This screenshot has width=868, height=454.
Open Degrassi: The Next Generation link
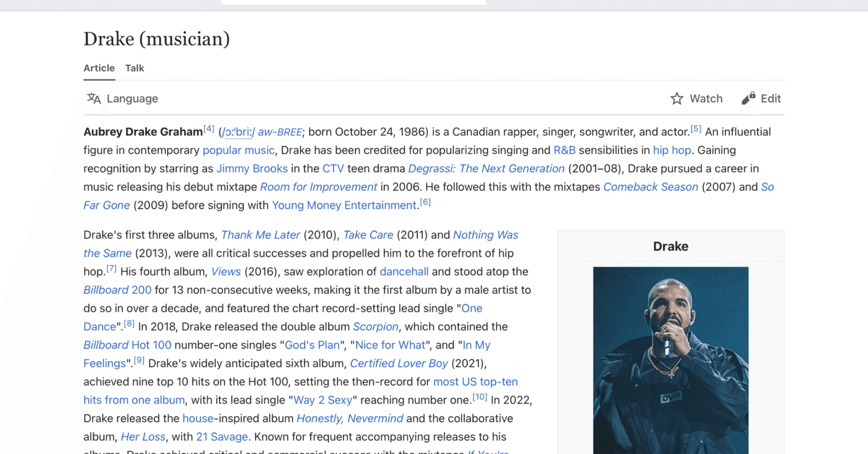tap(486, 168)
